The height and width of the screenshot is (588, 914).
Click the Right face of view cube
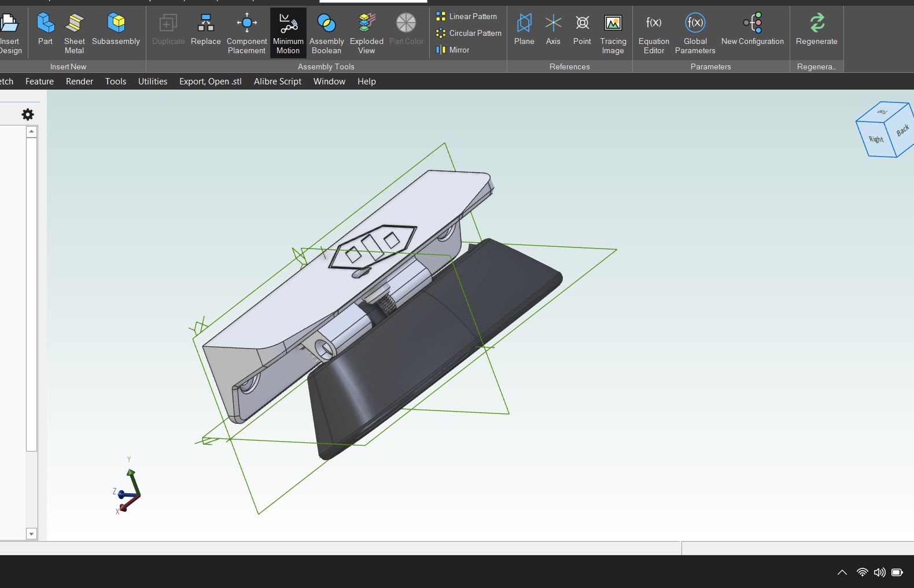tap(877, 139)
